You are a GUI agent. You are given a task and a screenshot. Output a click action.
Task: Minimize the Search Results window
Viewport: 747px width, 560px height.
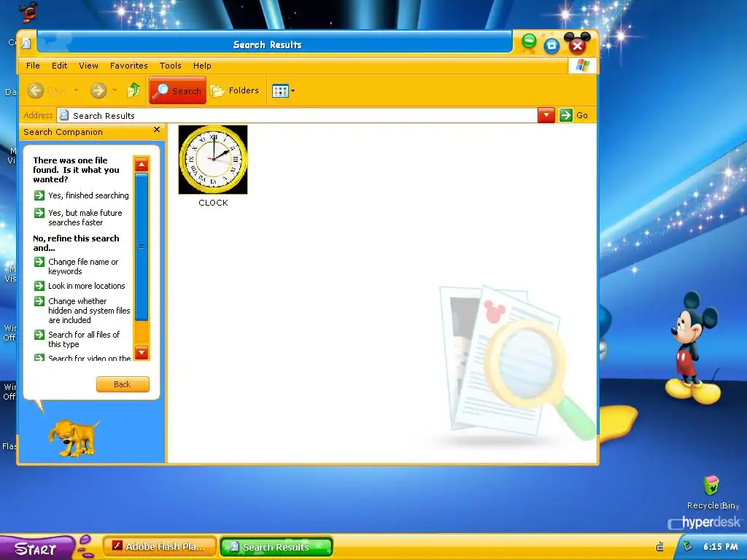(x=529, y=42)
